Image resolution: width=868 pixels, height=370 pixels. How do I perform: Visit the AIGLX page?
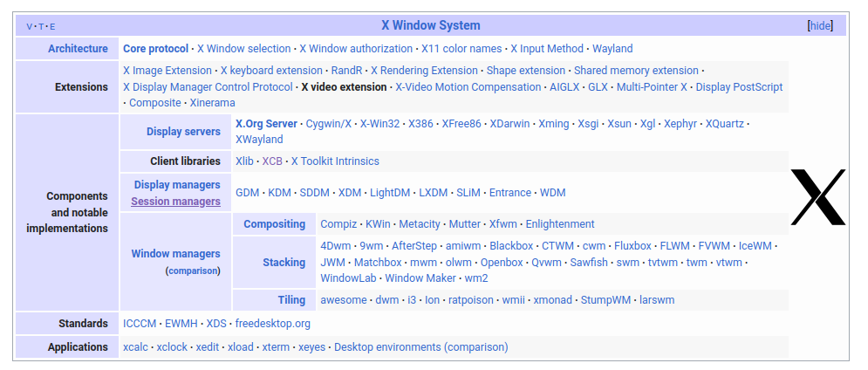tap(564, 87)
